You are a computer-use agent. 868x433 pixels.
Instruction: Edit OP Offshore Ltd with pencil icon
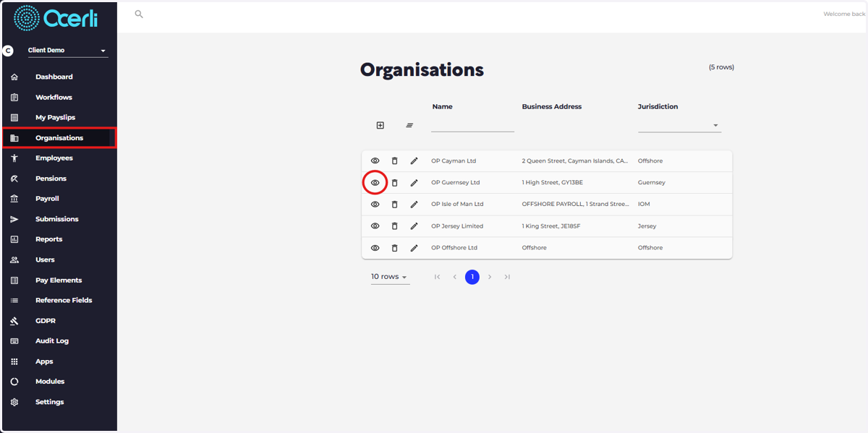point(414,248)
